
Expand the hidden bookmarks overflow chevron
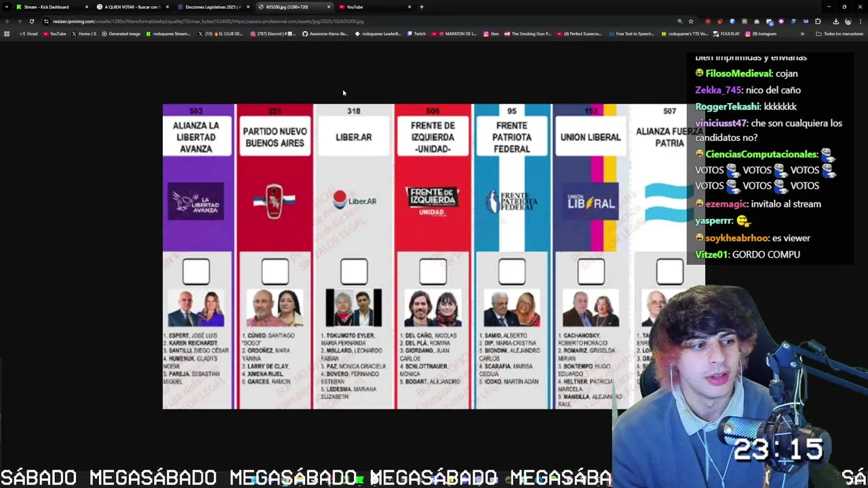click(802, 34)
